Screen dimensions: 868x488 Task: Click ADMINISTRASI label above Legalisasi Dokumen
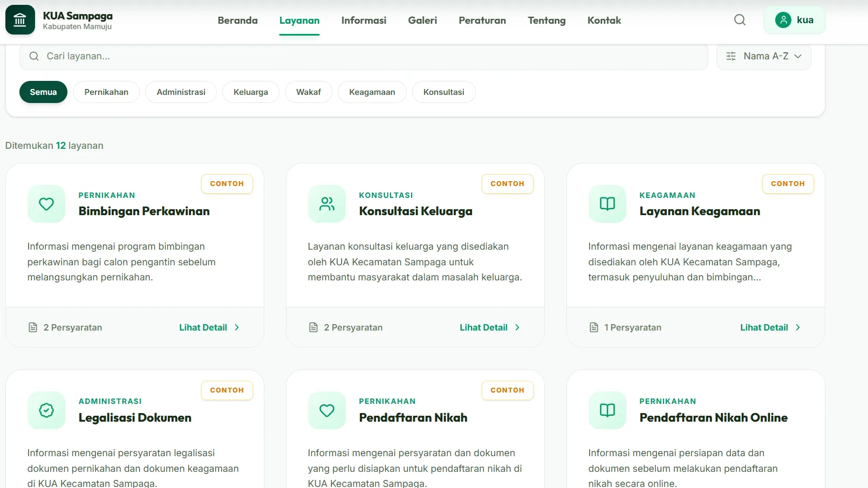(110, 401)
